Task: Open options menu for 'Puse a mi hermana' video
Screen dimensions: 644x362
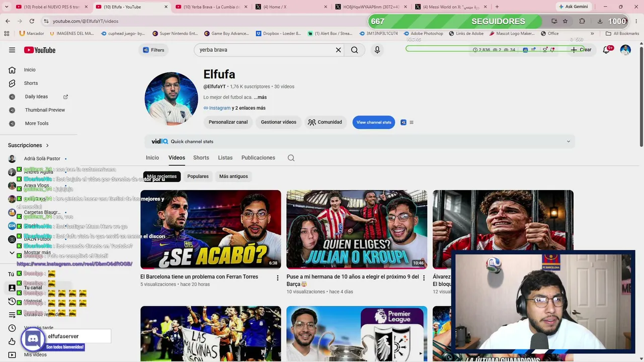Action: (424, 278)
